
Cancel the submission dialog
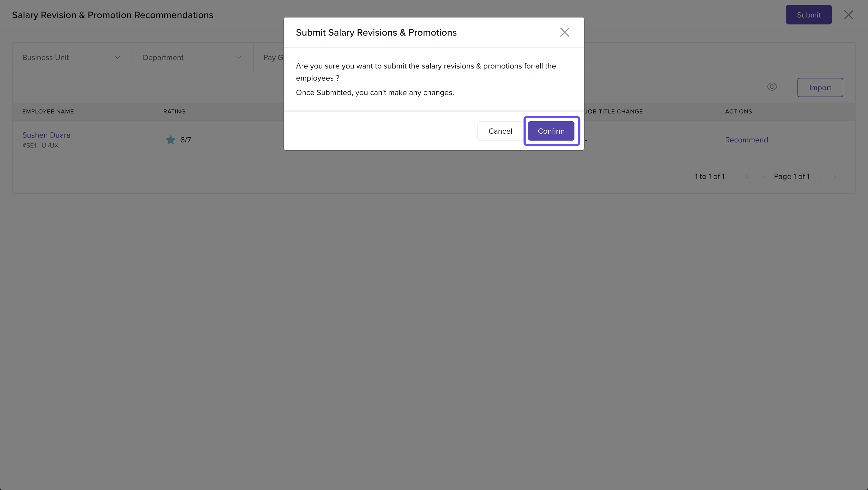(500, 131)
